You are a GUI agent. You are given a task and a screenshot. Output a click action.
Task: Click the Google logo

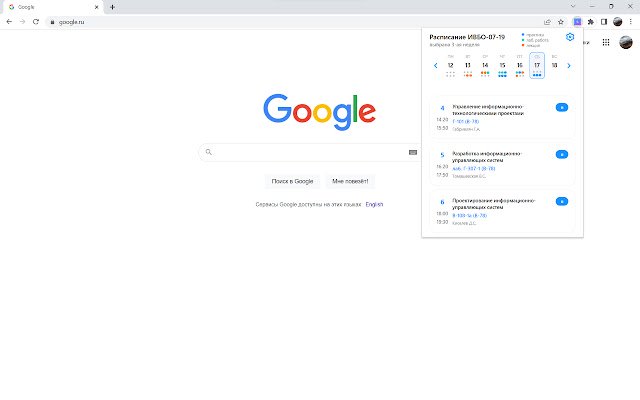click(320, 112)
